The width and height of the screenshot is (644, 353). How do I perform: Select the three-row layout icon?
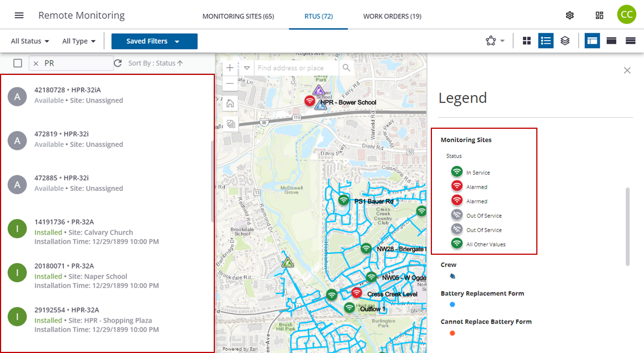(631, 41)
